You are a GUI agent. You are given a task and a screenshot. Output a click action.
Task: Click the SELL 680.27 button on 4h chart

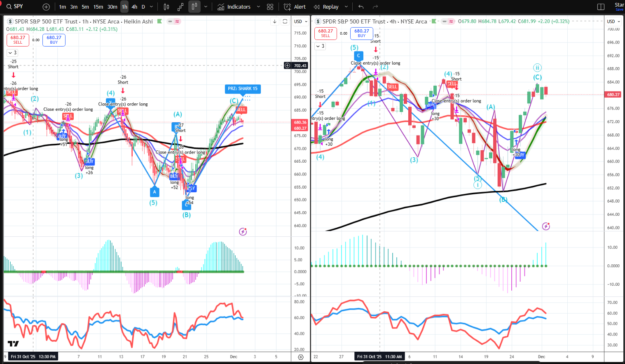click(325, 33)
